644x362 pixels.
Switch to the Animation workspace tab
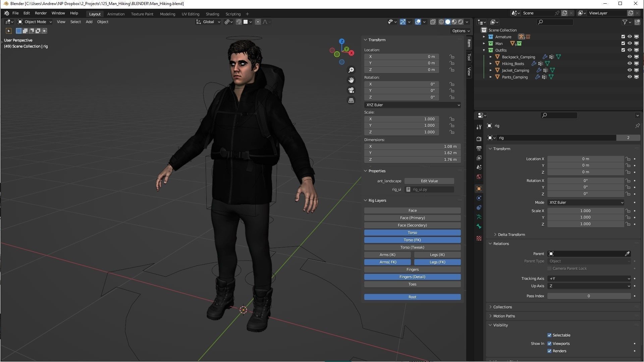click(116, 14)
